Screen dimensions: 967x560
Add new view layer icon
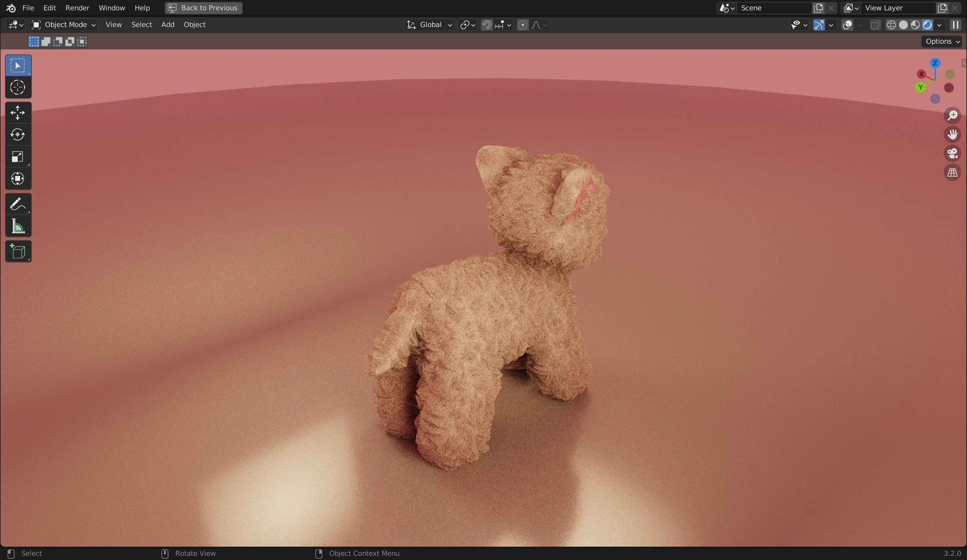click(x=942, y=8)
